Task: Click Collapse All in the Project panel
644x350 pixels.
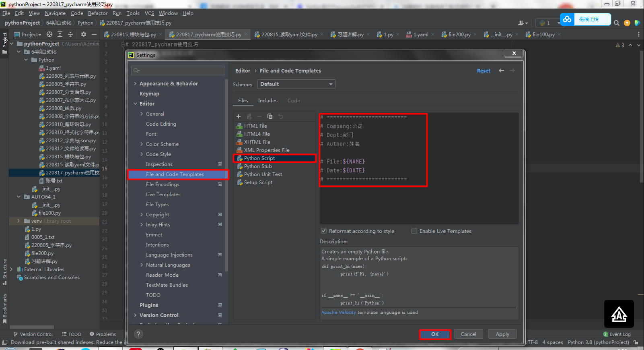Action: coord(70,34)
